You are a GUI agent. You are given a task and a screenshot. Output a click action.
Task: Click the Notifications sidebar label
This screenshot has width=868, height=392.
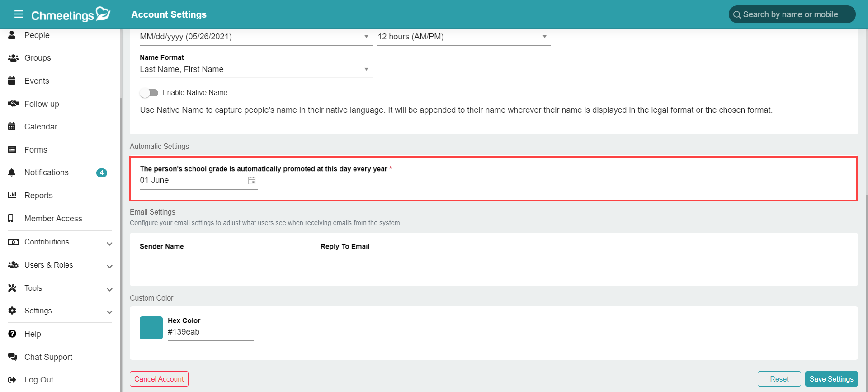pos(47,172)
